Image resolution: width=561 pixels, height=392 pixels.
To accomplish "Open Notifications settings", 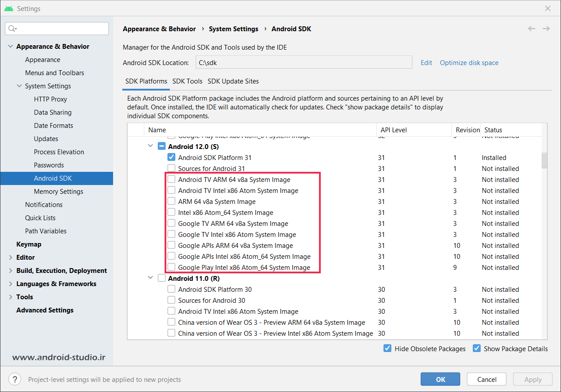I will [x=44, y=205].
